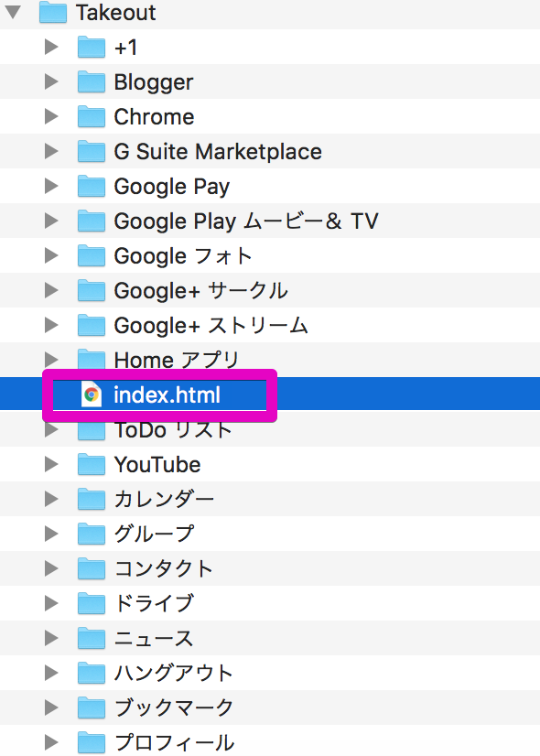
Task: Click the ニュース folder icon
Action: [x=92, y=637]
